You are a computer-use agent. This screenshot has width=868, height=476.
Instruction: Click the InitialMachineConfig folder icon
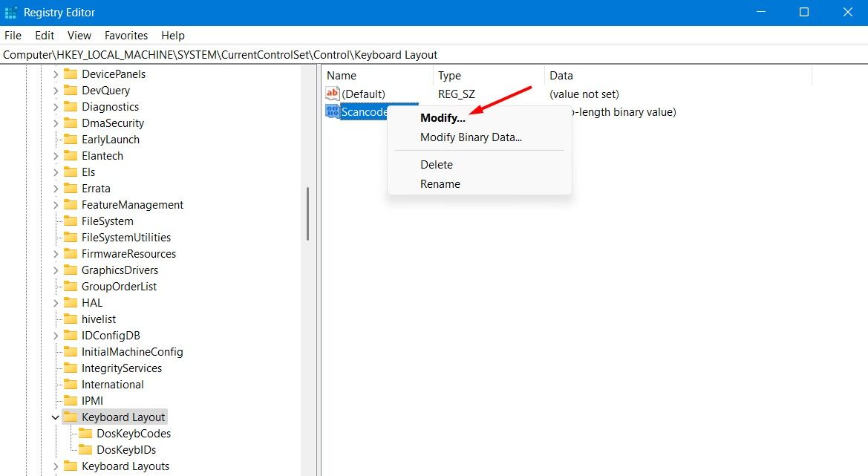click(x=71, y=351)
